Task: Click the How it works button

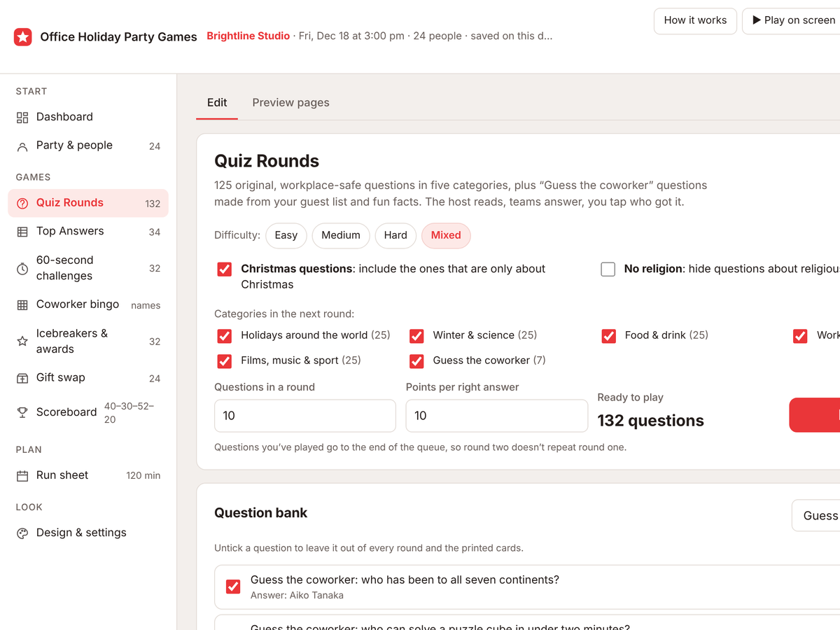Action: tap(695, 21)
